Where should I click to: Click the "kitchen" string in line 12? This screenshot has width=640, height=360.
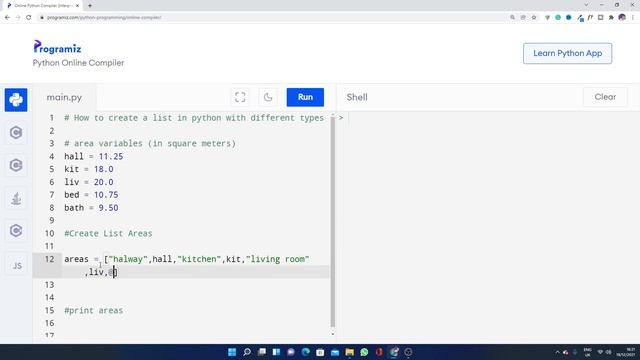click(199, 259)
